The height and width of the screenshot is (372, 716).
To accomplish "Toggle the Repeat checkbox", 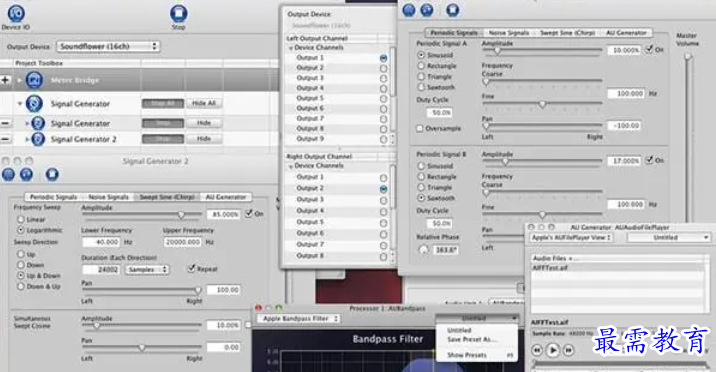I will 191,268.
